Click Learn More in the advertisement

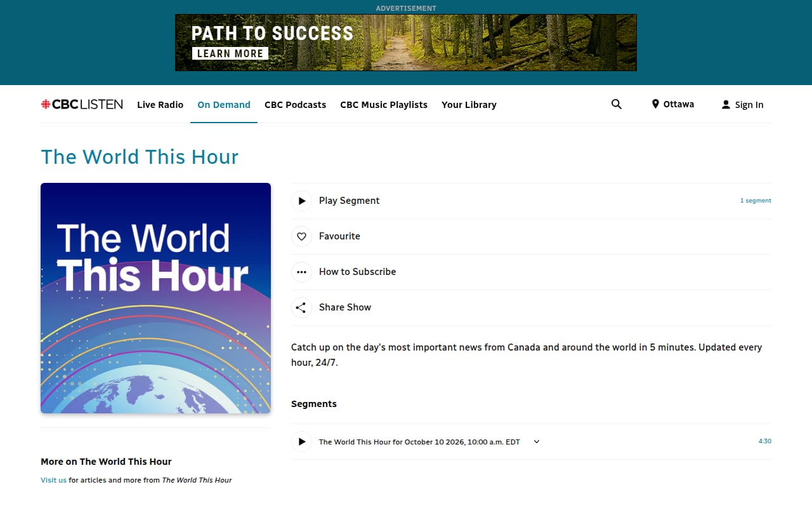tap(230, 53)
